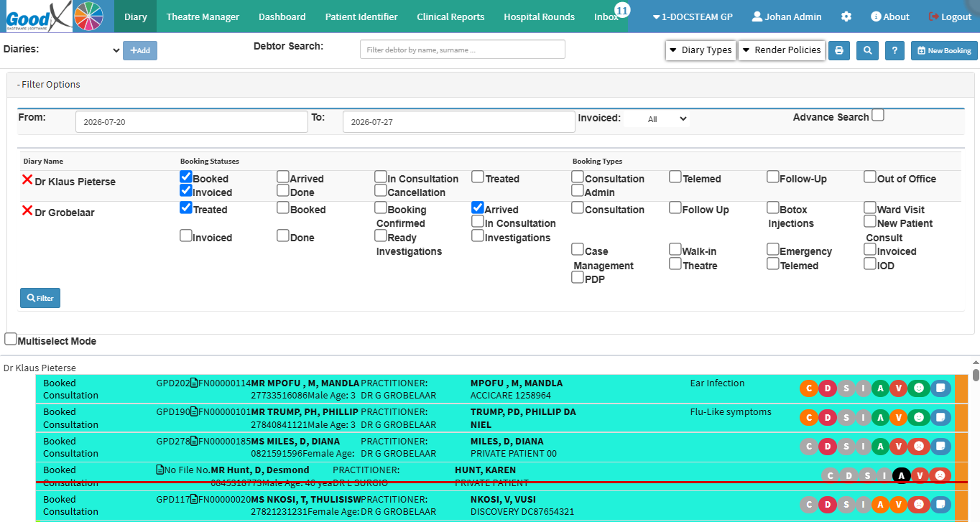The width and height of the screenshot is (980, 522).
Task: Open the About link
Action: (889, 17)
